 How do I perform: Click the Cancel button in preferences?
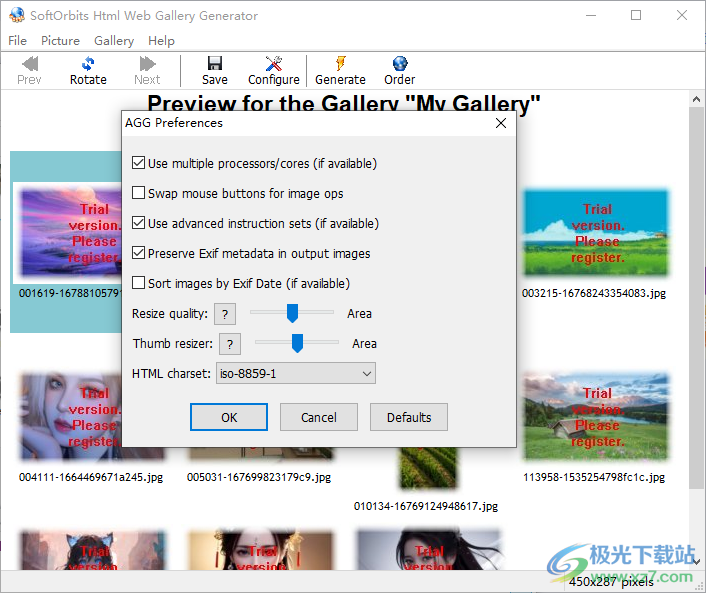point(319,417)
